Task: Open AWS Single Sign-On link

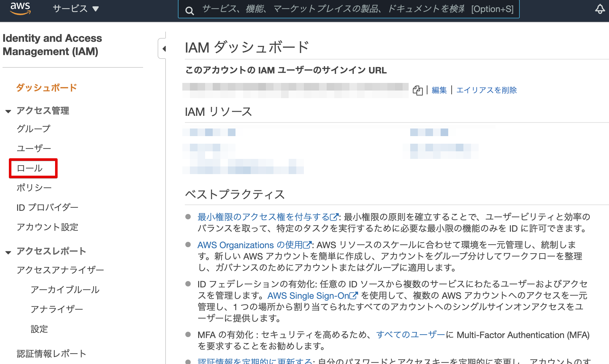Action: point(313,296)
